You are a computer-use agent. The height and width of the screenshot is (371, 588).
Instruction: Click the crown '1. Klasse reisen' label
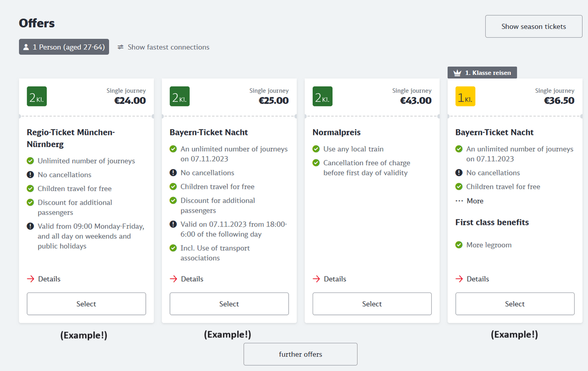(x=482, y=73)
